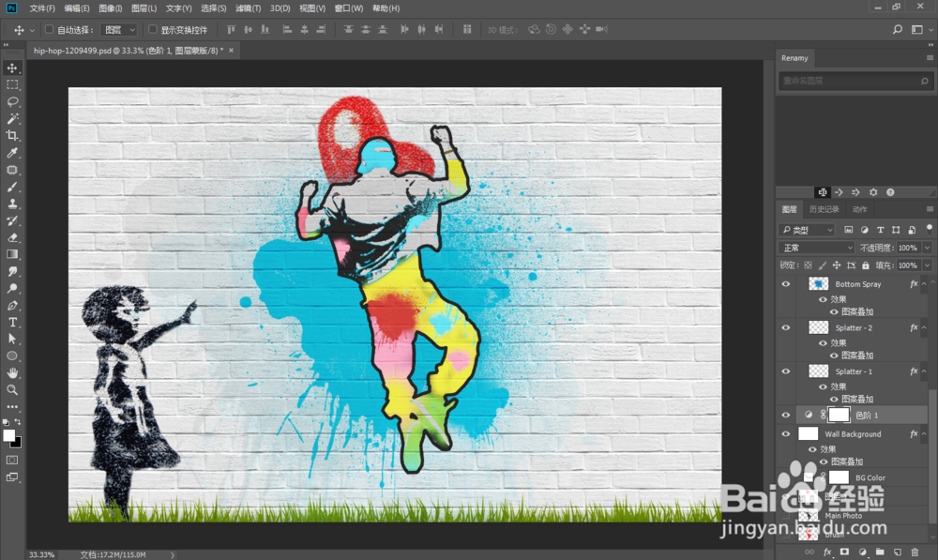Collapse Splatter - 1 layer effects
This screenshot has width=938, height=560.
[924, 371]
